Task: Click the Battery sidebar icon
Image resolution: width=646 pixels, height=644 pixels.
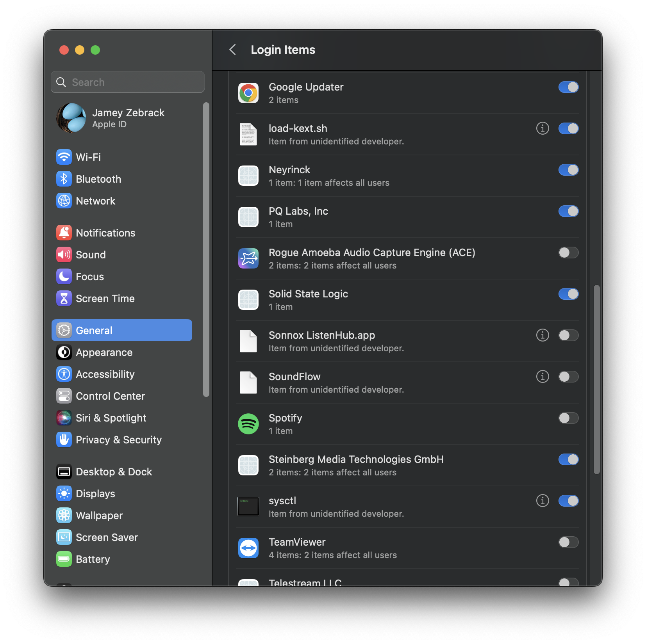Action: [64, 559]
